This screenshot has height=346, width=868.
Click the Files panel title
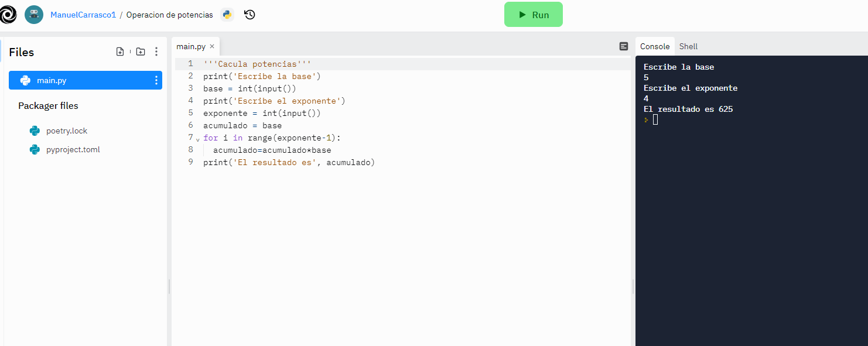click(x=22, y=52)
